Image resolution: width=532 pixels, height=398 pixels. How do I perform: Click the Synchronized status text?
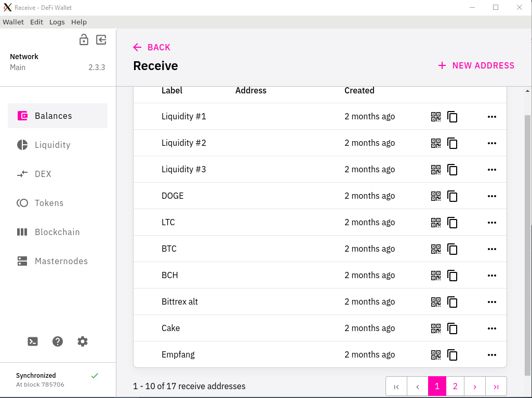tap(36, 375)
